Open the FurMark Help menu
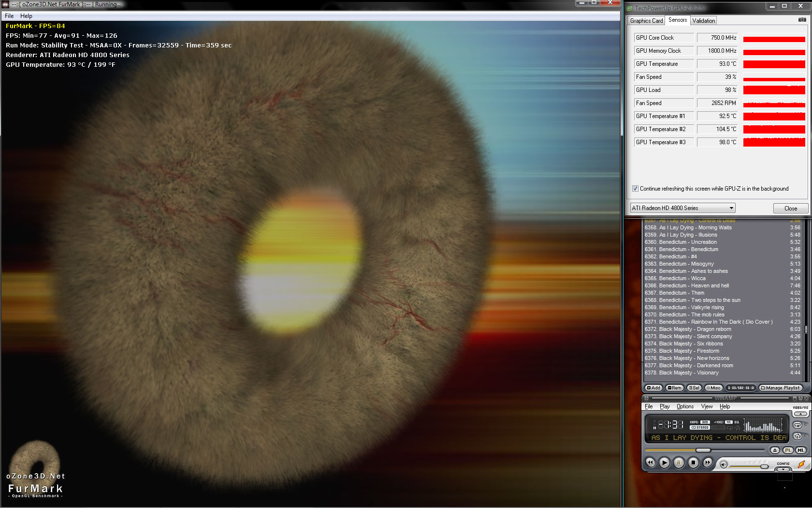The image size is (812, 508). [x=26, y=16]
